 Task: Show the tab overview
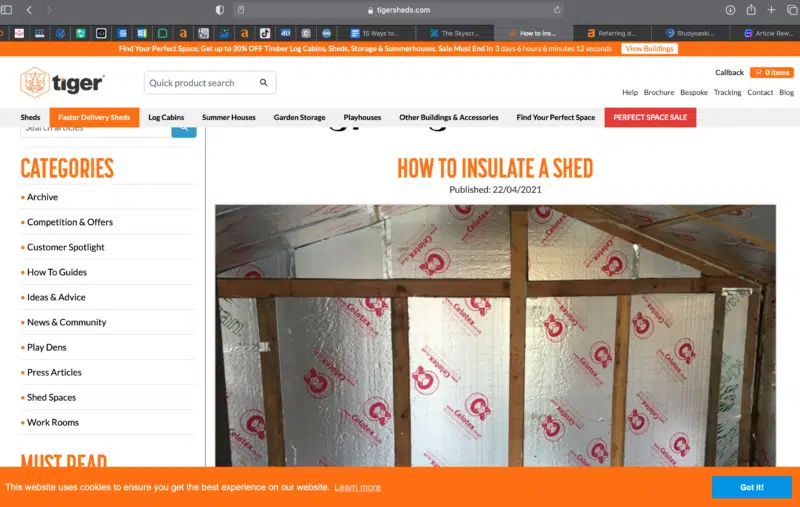click(x=792, y=10)
